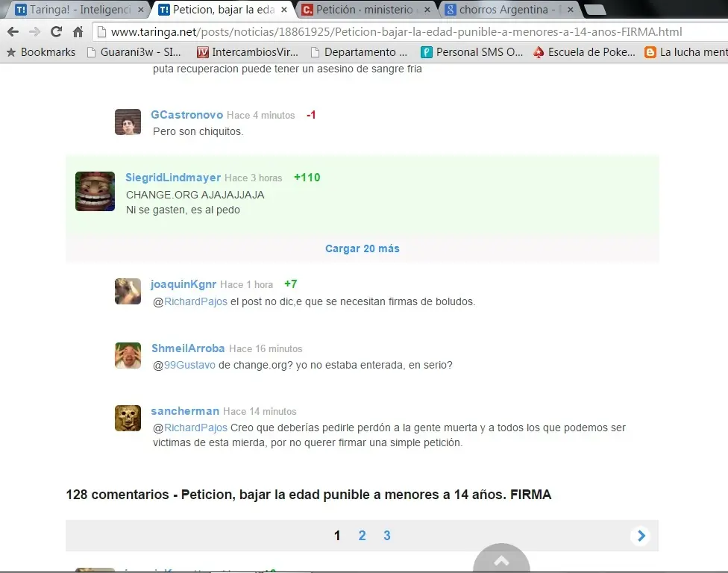Viewport: 728px width, 573px height.
Task: Open the IntercambiosVir... bookmark
Action: 248,52
